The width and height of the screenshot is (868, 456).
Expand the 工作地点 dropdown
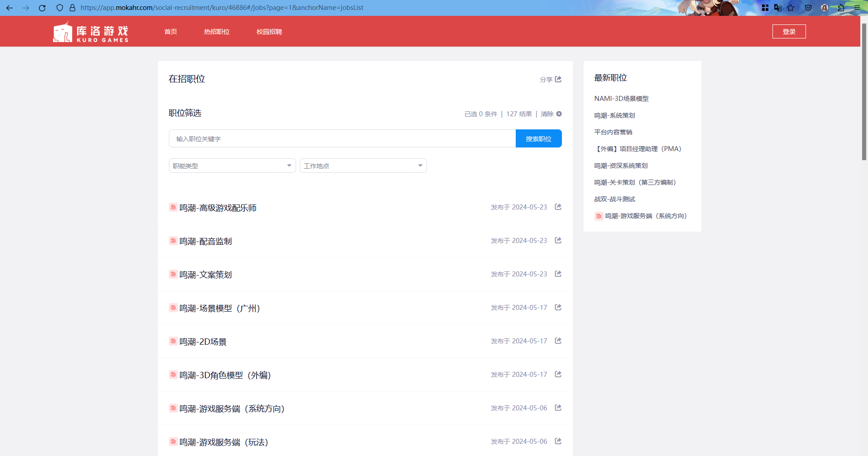coord(363,166)
